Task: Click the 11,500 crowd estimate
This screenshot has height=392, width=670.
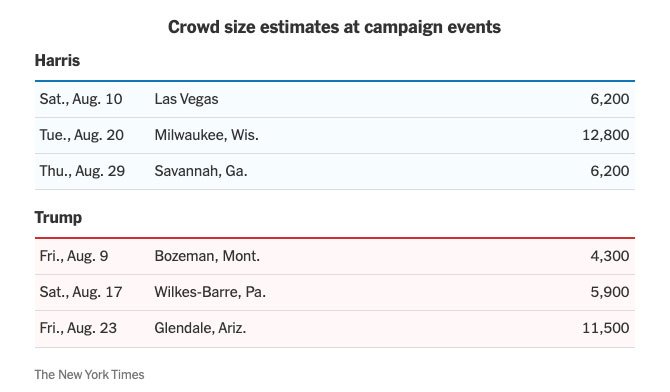Action: (x=605, y=328)
